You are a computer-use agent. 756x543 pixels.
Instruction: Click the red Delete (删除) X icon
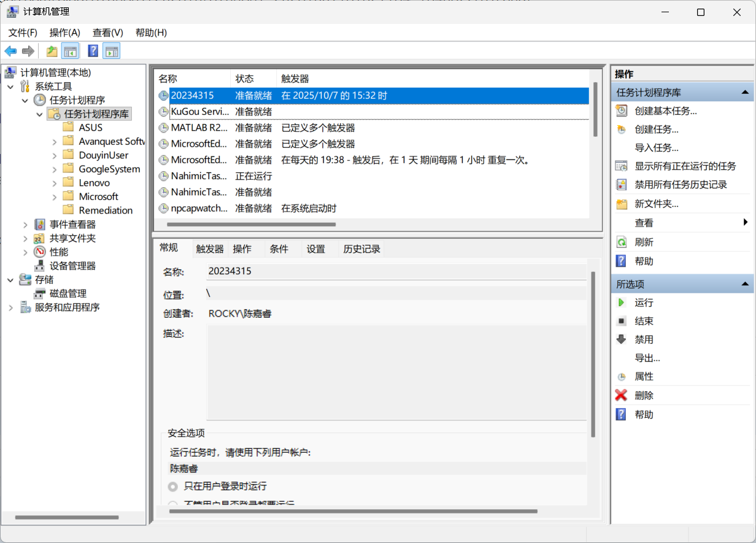coord(622,396)
